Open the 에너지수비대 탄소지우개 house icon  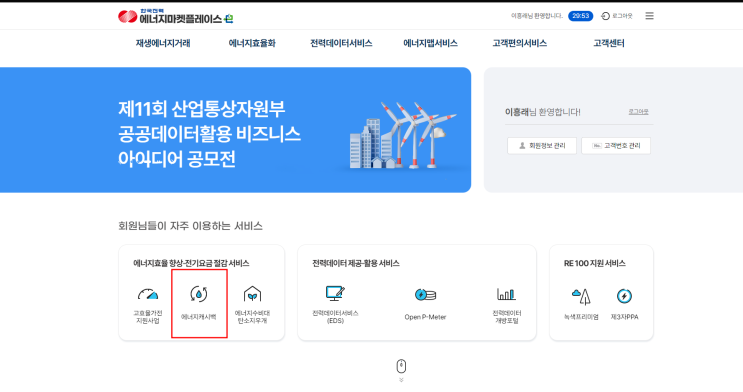tap(252, 294)
